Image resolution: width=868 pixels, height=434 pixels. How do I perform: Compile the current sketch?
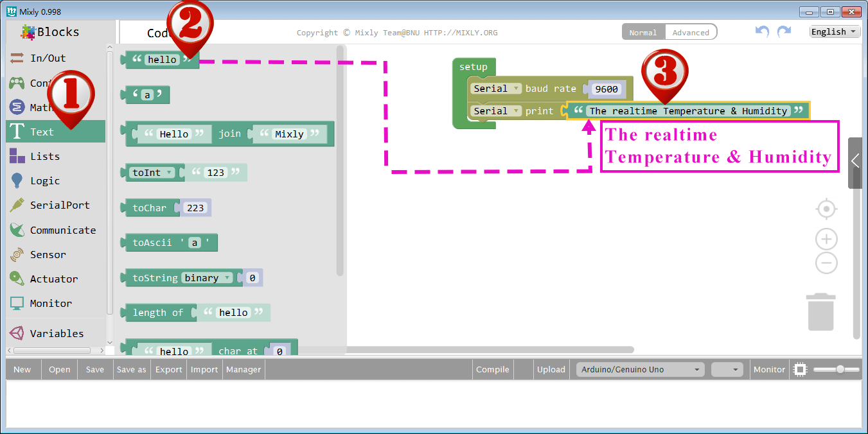click(492, 369)
